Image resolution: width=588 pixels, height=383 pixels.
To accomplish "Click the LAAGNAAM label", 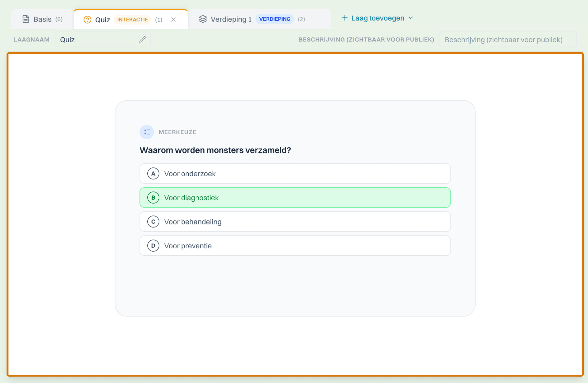I will click(32, 39).
